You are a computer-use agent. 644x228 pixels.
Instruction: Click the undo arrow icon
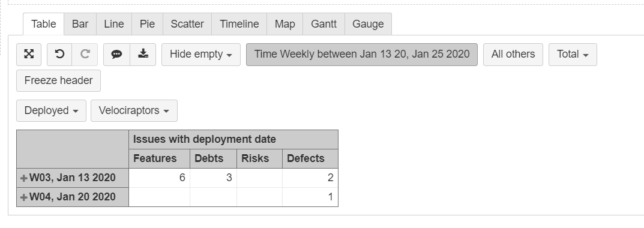59,54
